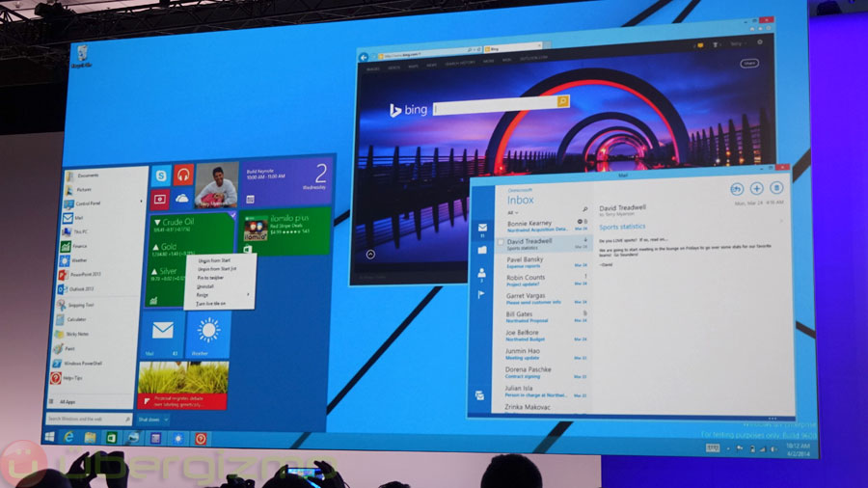Screen dimensions: 868x488
Task: Click the browser Back arrow button
Action: coord(364,57)
